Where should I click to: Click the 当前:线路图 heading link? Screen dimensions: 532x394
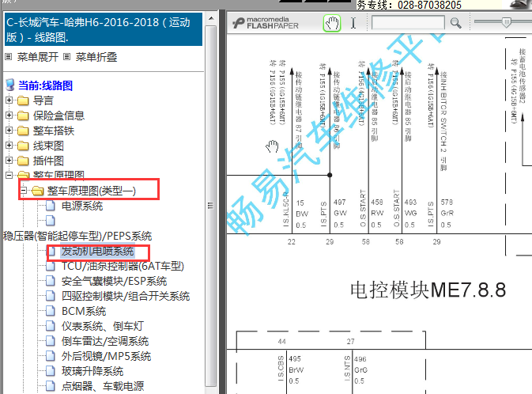pos(46,85)
